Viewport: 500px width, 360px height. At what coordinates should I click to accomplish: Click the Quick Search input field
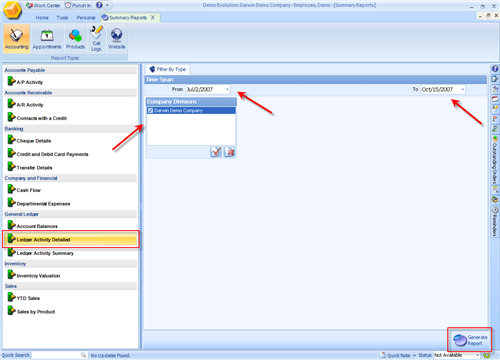coord(59,355)
